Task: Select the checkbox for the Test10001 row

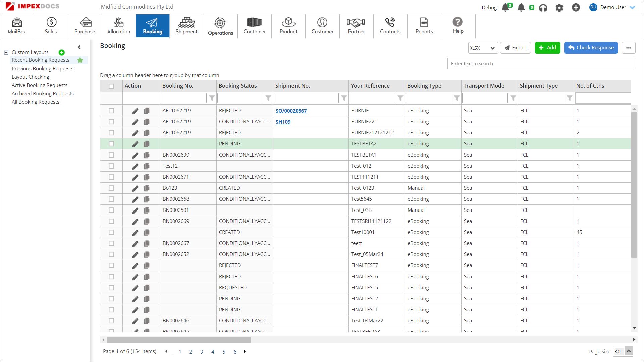Action: (x=111, y=233)
